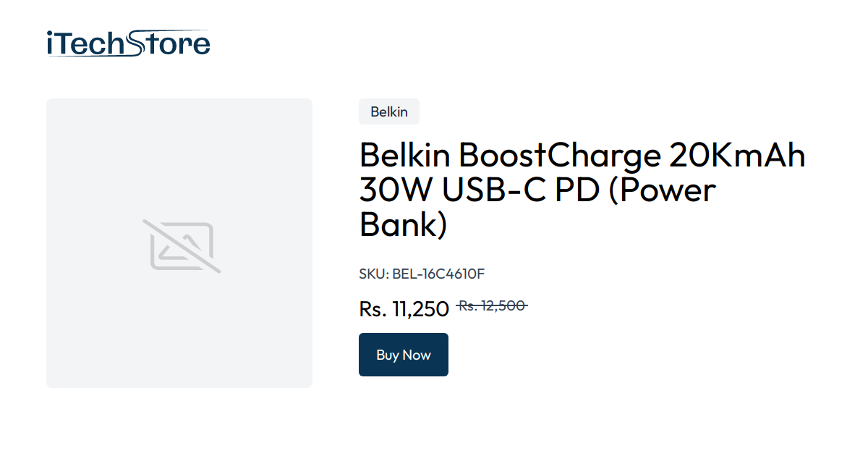Click the discounted price Rs. 11,250

[404, 308]
